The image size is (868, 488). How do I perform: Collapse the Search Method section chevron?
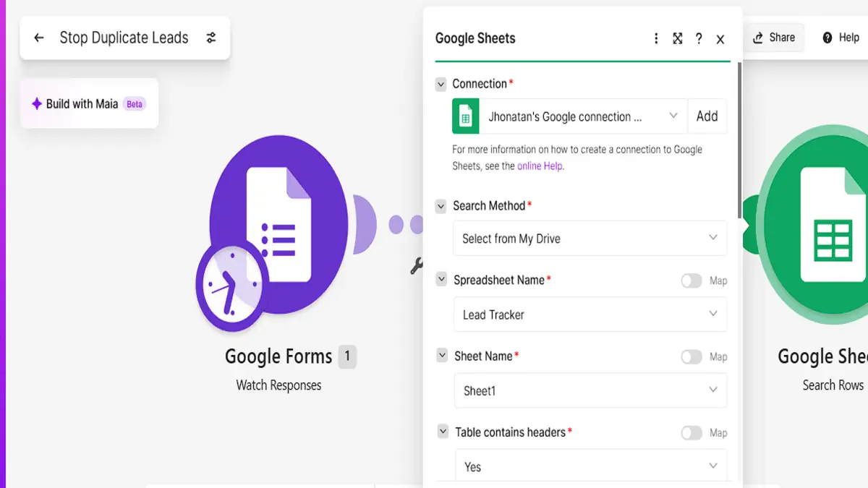tap(441, 206)
